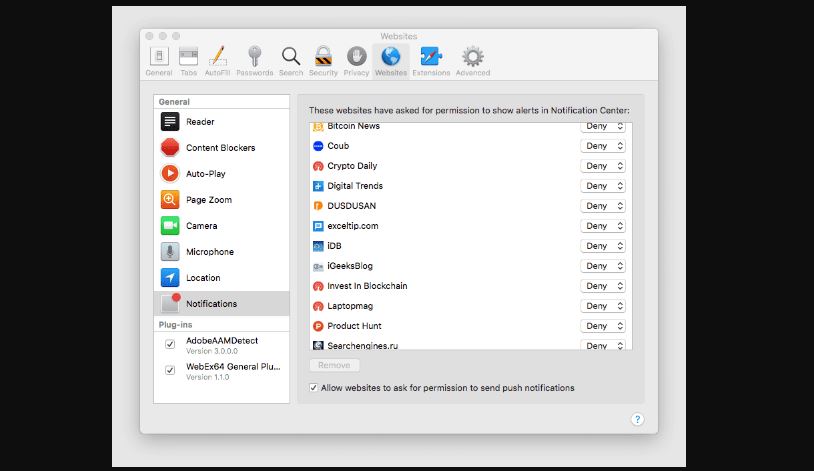The image size is (814, 471).
Task: Click the exceltip.com favicon
Action: coord(318,226)
